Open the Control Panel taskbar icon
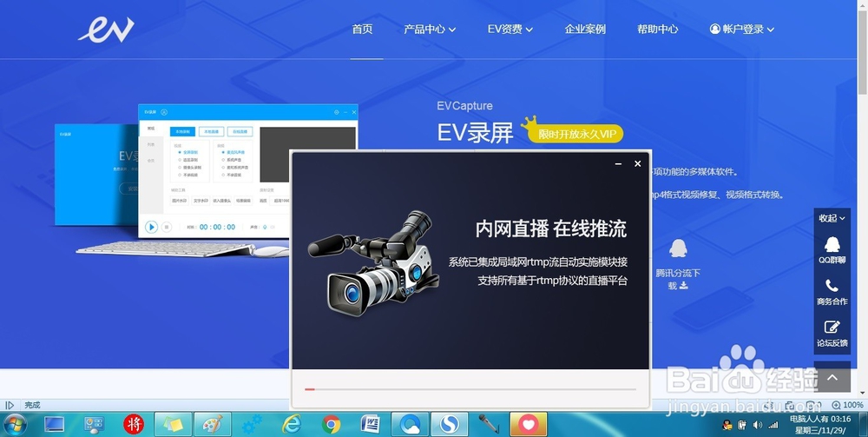This screenshot has height=437, width=868. (x=94, y=425)
